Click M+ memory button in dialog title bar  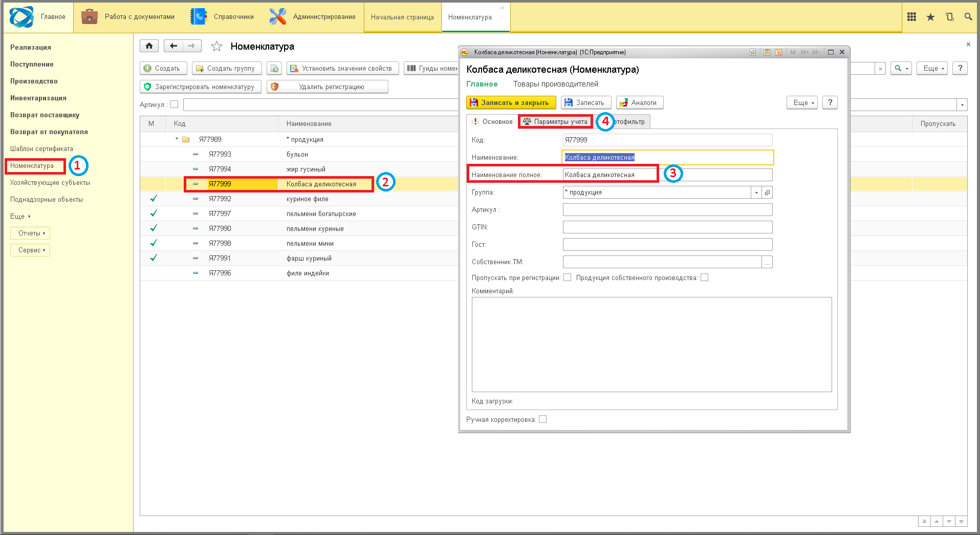tap(804, 52)
